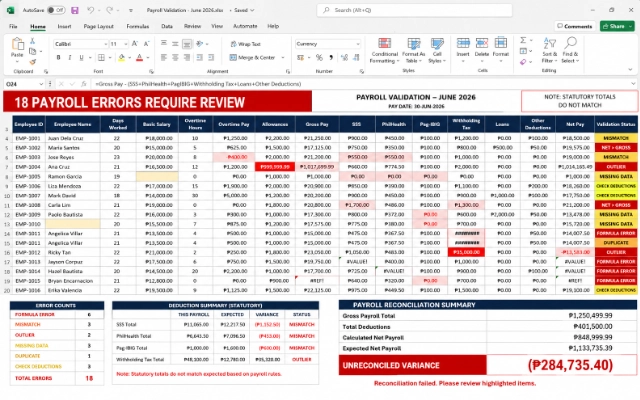Click the Top Align icon
The height and width of the screenshot is (400, 640).
point(164,44)
